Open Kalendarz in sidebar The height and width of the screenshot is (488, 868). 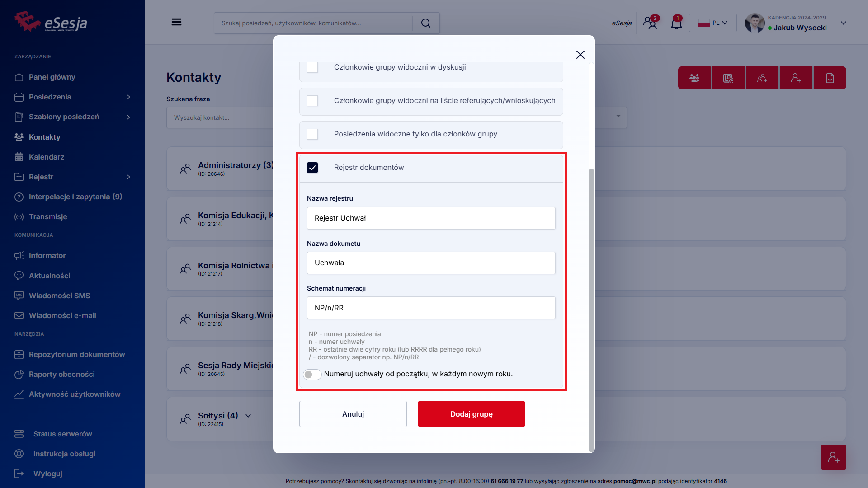(x=47, y=157)
